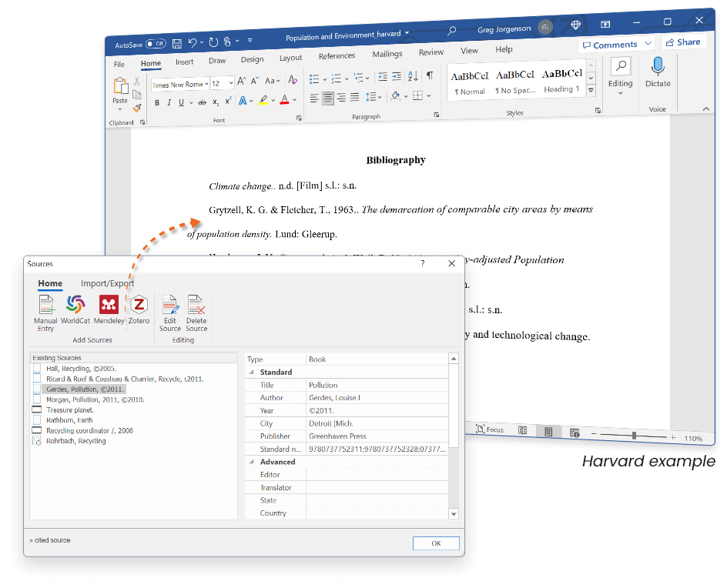Apply Italic formatting
The image size is (727, 588).
tap(169, 102)
